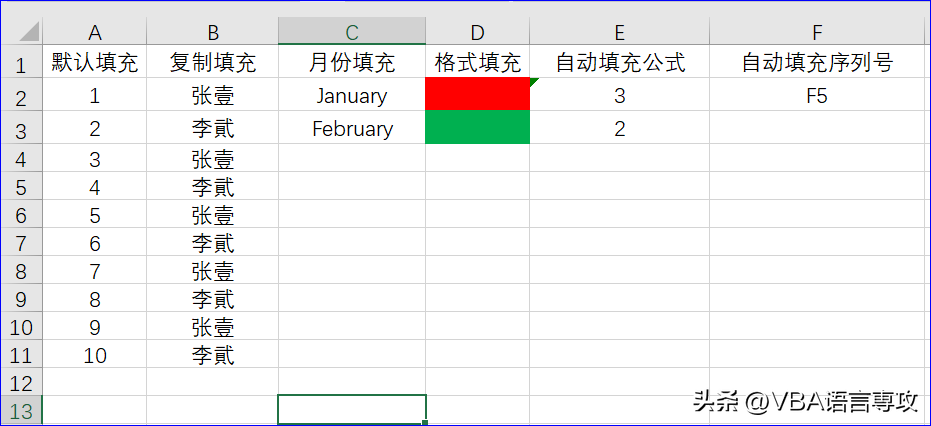The height and width of the screenshot is (426, 931).
Task: Select column A header
Action: click(95, 32)
